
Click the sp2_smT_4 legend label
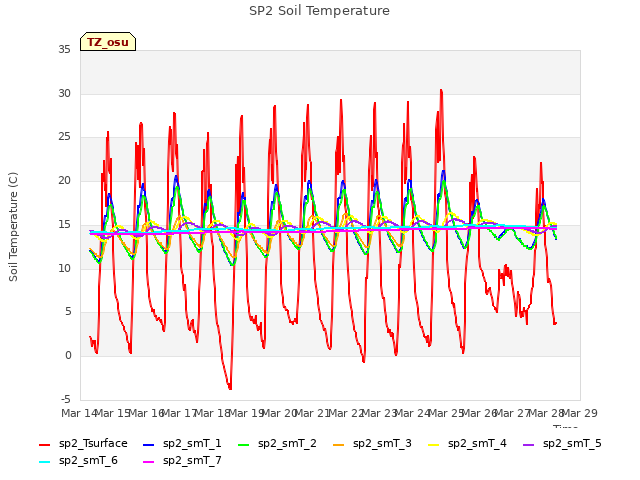[x=477, y=444]
